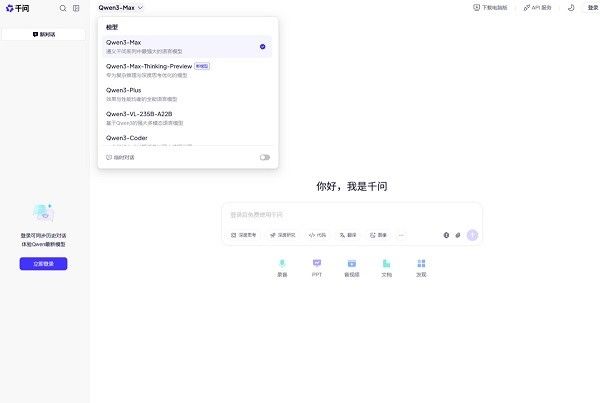Focus the chat message input field

pos(352,215)
